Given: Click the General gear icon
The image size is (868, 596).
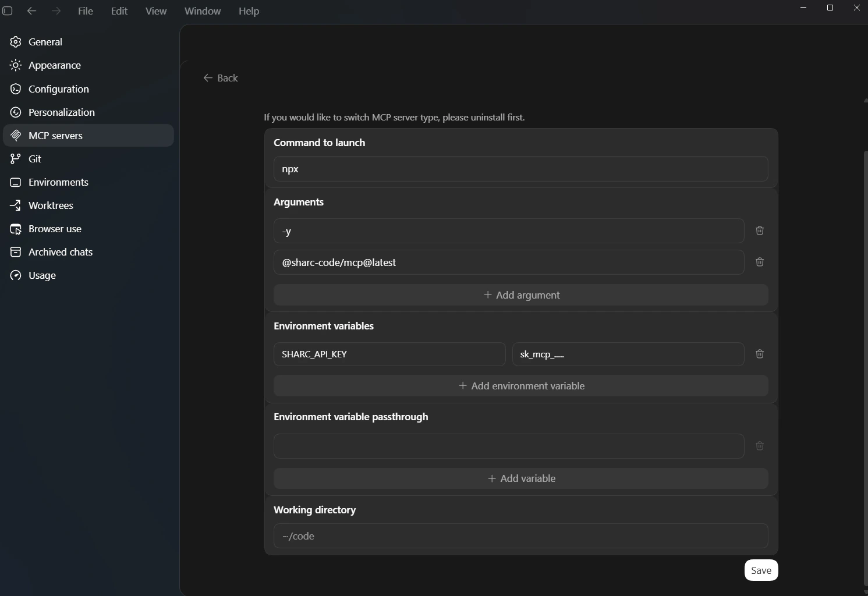Looking at the screenshot, I should (16, 42).
